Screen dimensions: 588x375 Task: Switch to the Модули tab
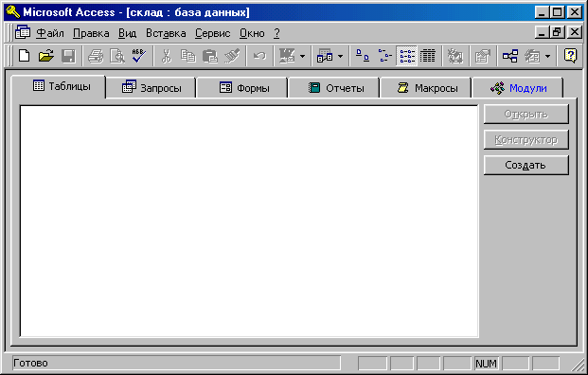point(518,88)
